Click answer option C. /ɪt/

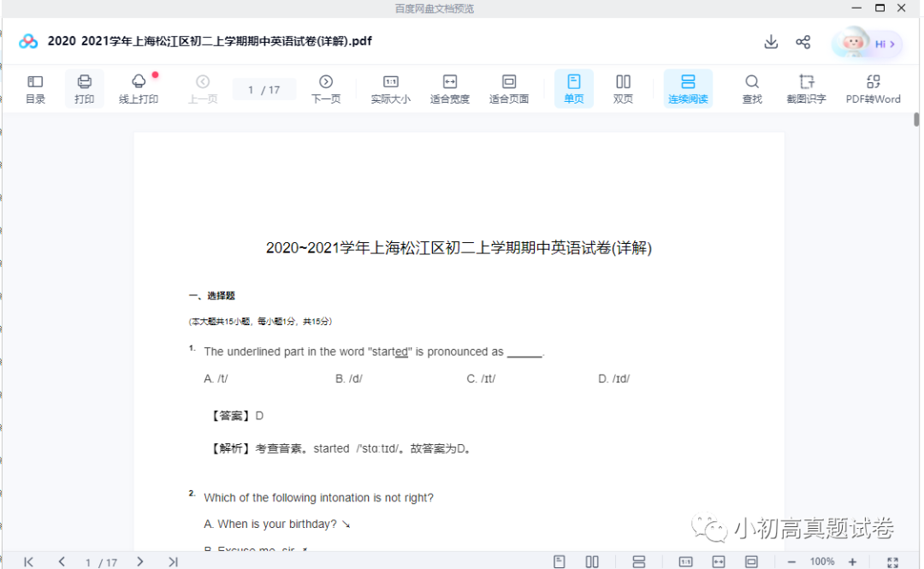click(x=481, y=378)
